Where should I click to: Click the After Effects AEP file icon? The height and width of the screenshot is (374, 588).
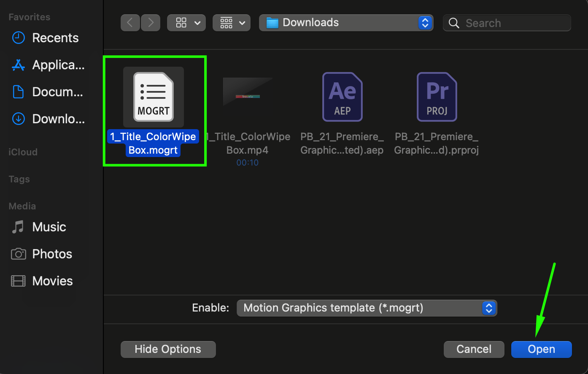(x=342, y=97)
